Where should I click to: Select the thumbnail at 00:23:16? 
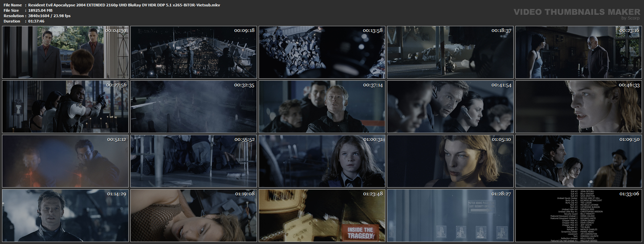click(578, 52)
